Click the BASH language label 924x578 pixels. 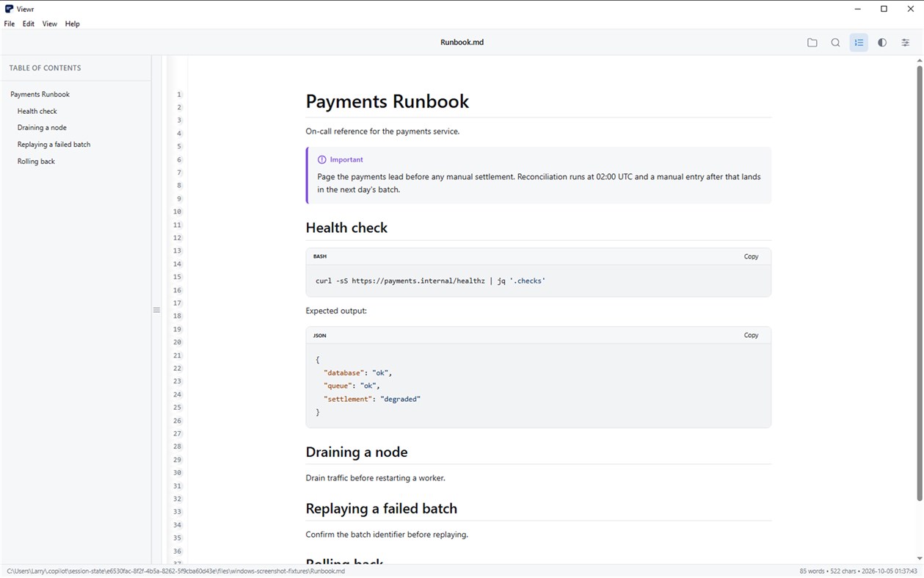320,256
